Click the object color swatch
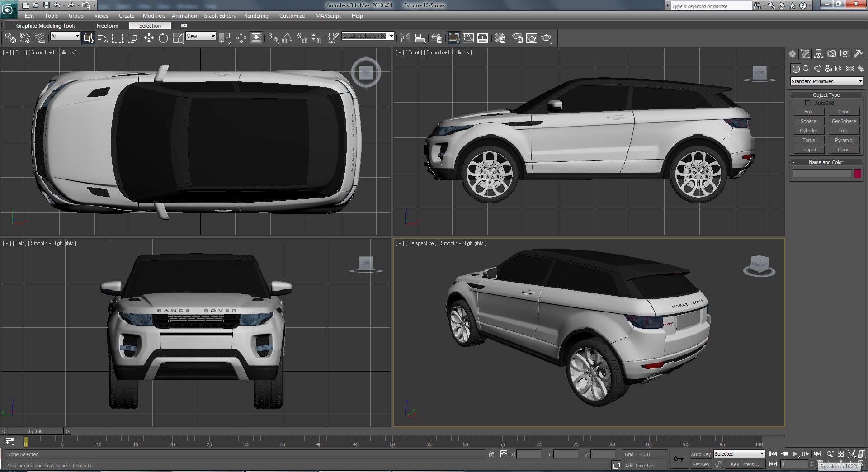The image size is (868, 472). 857,174
